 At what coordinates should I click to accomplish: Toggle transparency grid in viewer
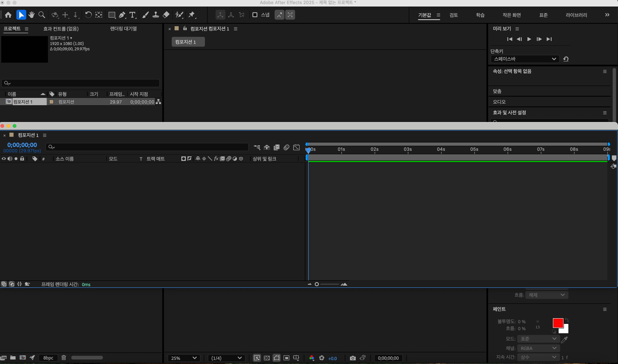267,358
